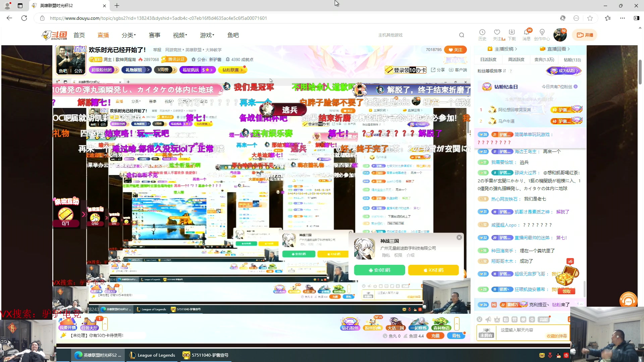Click the chat input field
Image resolution: width=644 pixels, height=362 pixels.
click(533, 333)
